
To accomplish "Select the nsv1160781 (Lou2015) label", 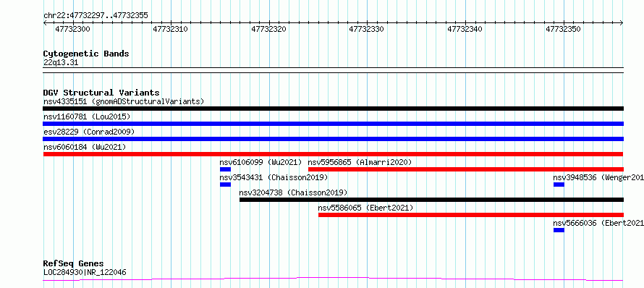I will pyautogui.click(x=87, y=117).
